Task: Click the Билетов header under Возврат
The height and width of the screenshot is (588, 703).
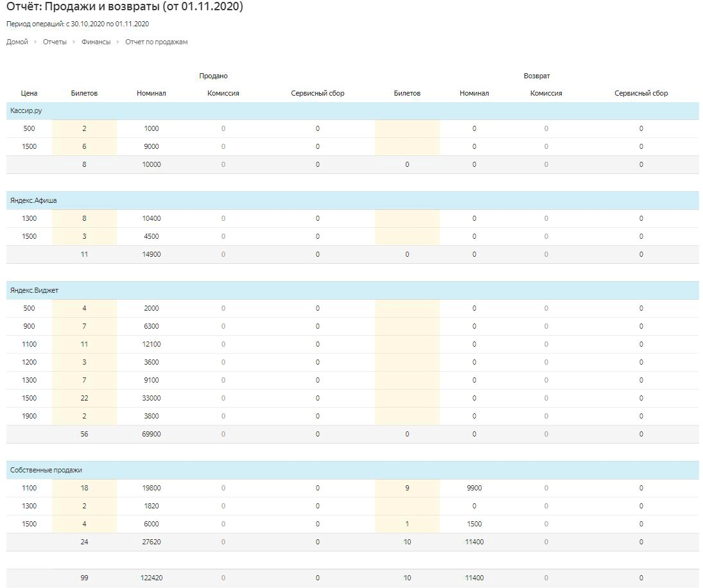Action: pyautogui.click(x=407, y=93)
